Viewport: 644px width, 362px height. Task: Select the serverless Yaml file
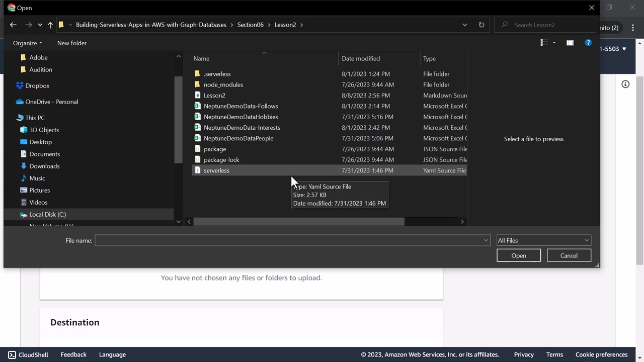click(216, 170)
